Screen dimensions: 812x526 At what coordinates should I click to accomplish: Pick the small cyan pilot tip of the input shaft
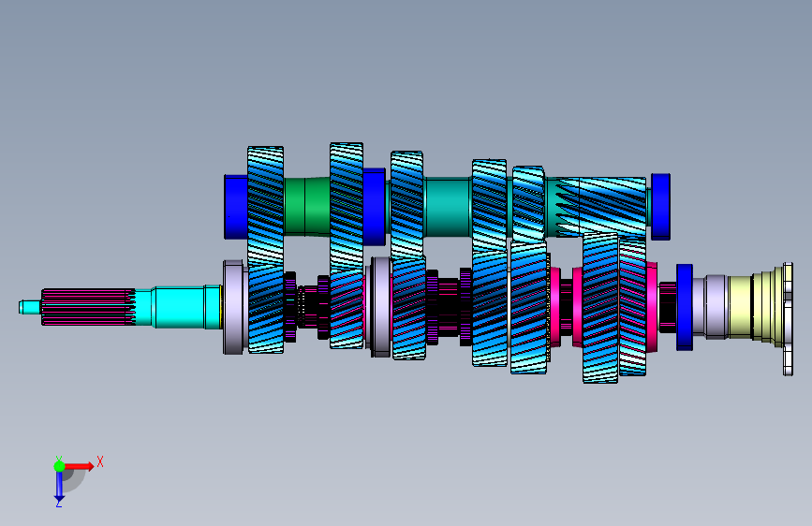tap(30, 307)
